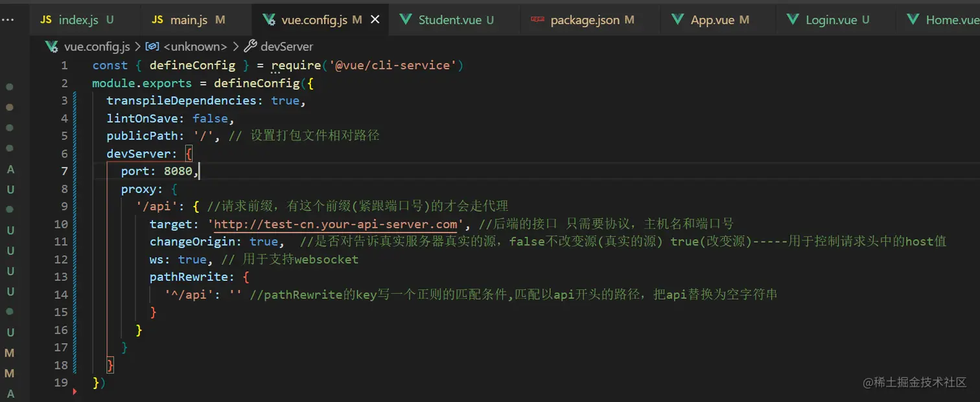The width and height of the screenshot is (980, 402).
Task: Click the Vue icon on Student.vue tab
Action: pyautogui.click(x=406, y=20)
